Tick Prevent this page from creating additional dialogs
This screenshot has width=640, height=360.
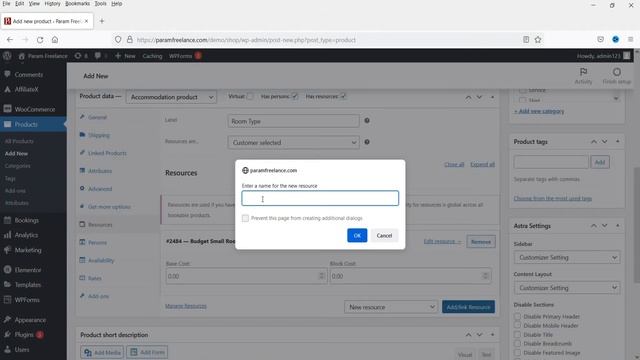click(x=245, y=218)
